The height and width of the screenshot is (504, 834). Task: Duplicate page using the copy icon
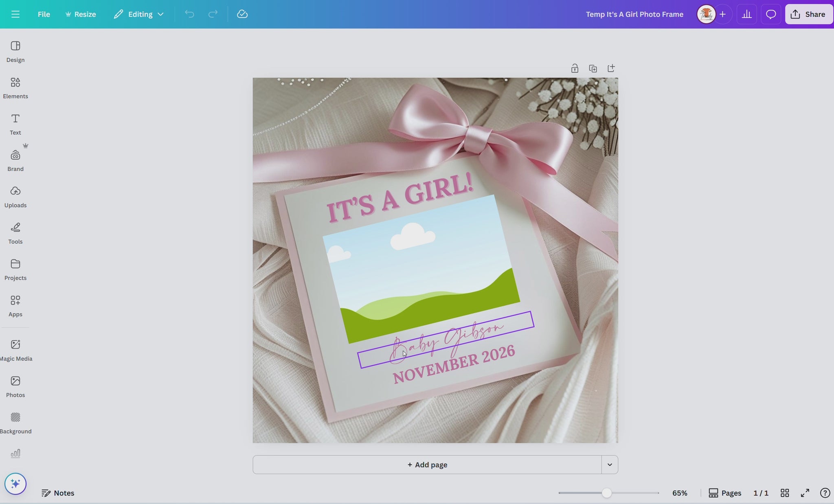[593, 68]
